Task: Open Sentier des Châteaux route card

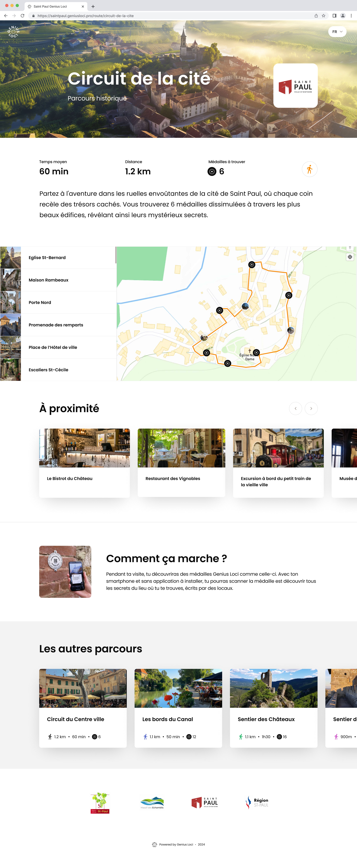Action: click(x=274, y=708)
